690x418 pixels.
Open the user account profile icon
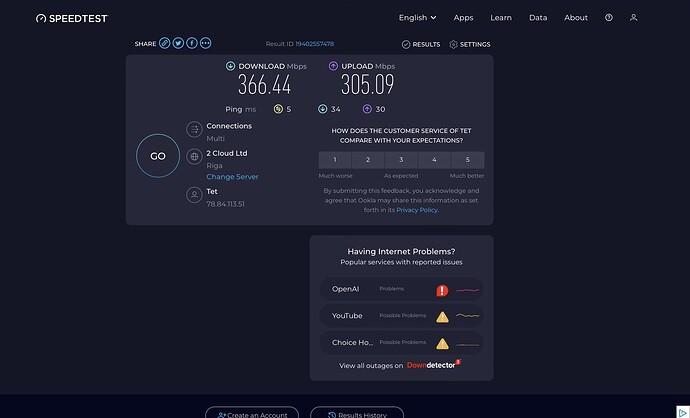point(634,18)
